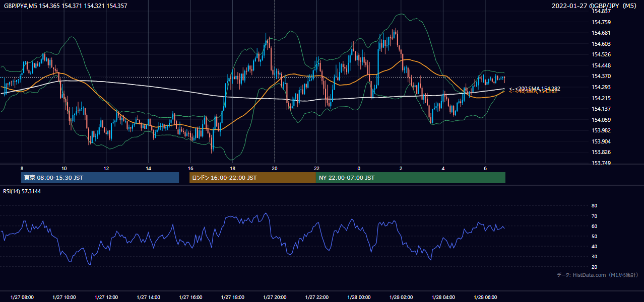Click the 1/27 18:00 date label

click(232, 297)
